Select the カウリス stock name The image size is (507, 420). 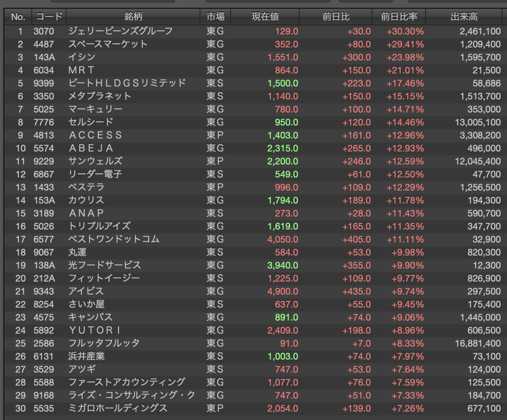[x=86, y=200]
